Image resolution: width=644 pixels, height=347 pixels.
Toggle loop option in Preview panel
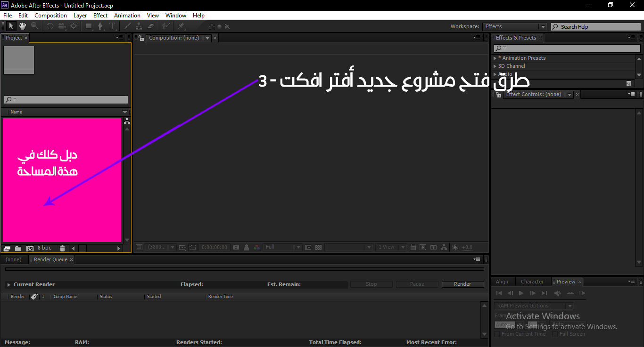(x=570, y=293)
